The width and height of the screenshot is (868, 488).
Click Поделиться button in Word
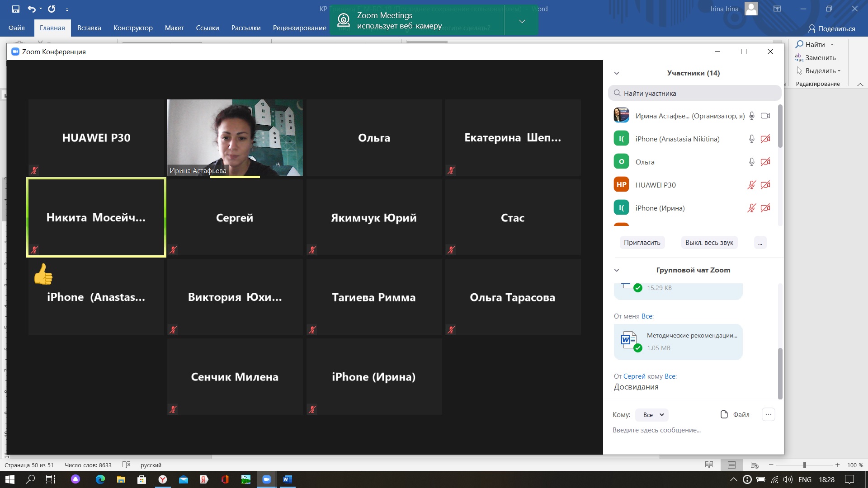click(831, 28)
